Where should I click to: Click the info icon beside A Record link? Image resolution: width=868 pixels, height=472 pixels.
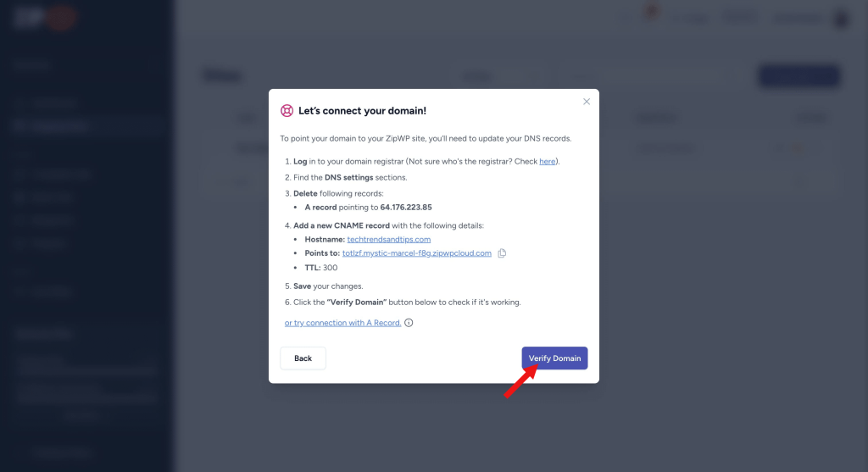tap(409, 323)
